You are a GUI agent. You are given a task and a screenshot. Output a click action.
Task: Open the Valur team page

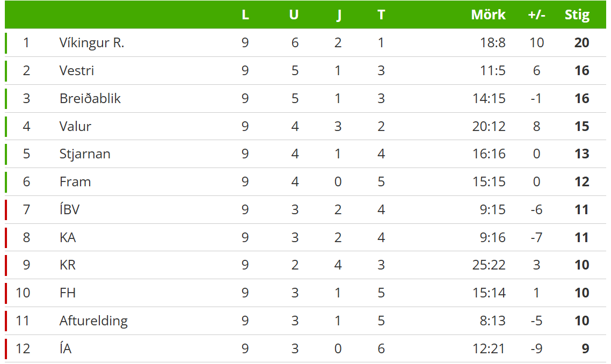[75, 127]
